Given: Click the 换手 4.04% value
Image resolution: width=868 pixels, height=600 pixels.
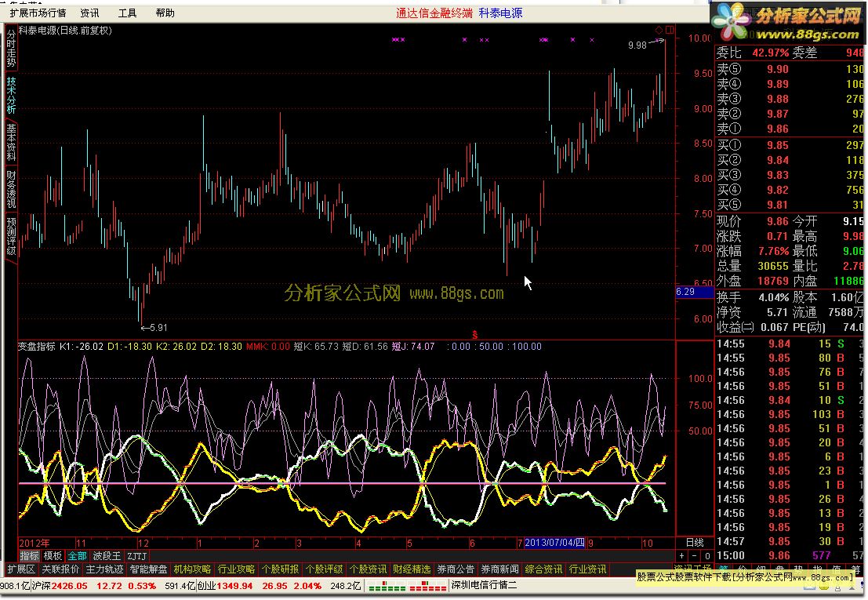Looking at the screenshot, I should (x=774, y=298).
